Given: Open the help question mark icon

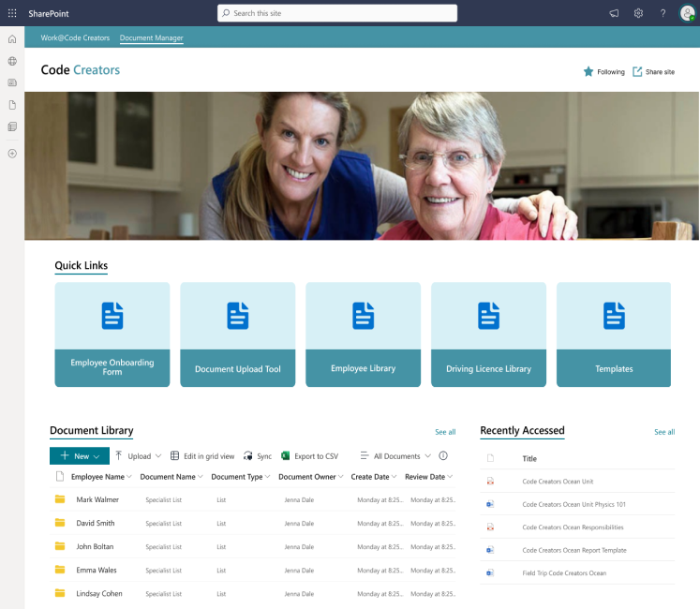Looking at the screenshot, I should 663,13.
